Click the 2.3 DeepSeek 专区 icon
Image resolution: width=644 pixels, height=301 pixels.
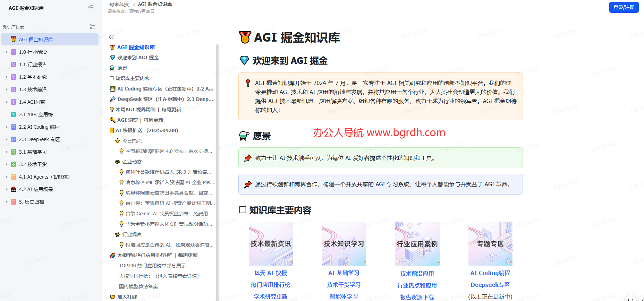(14, 139)
